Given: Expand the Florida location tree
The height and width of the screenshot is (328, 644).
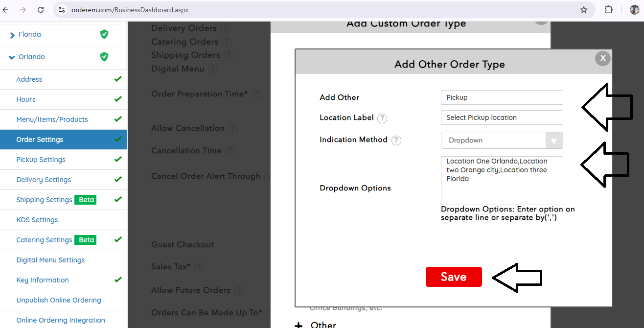Looking at the screenshot, I should pos(12,35).
